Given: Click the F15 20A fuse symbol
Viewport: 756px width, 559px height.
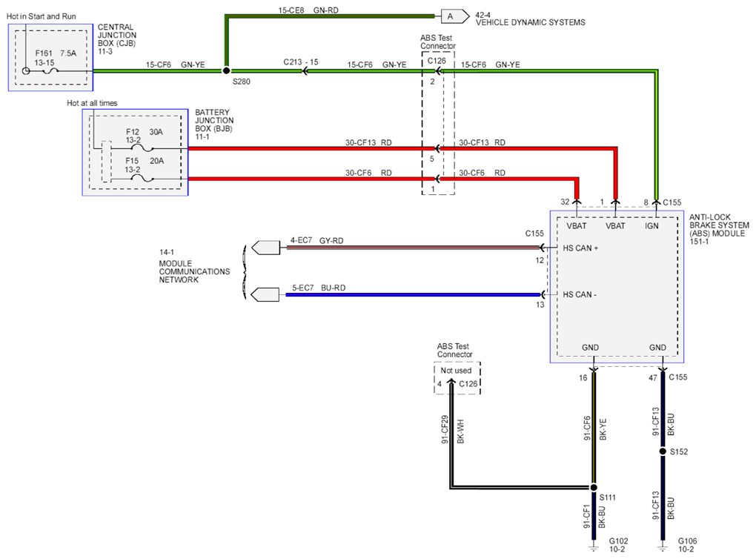Looking at the screenshot, I should click(143, 179).
